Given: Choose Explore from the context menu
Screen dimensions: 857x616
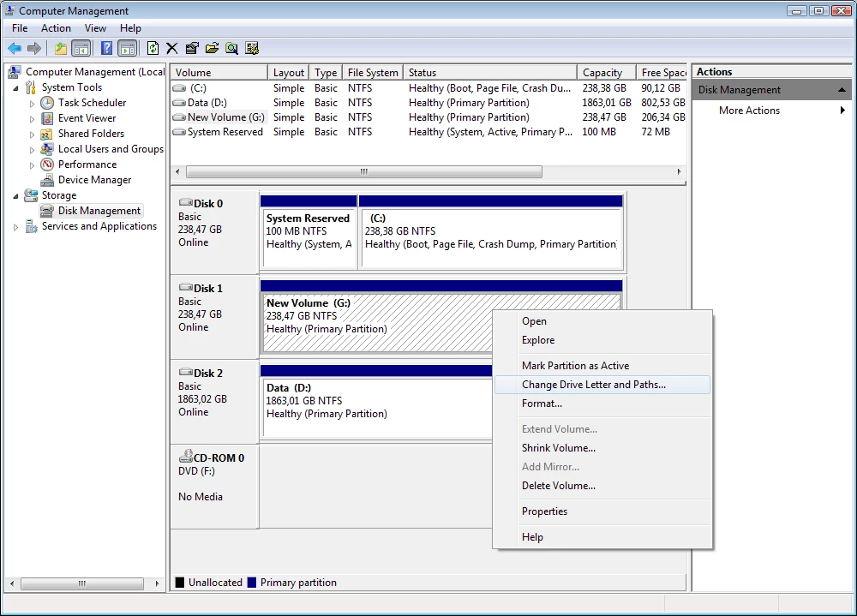Looking at the screenshot, I should tap(602, 340).
